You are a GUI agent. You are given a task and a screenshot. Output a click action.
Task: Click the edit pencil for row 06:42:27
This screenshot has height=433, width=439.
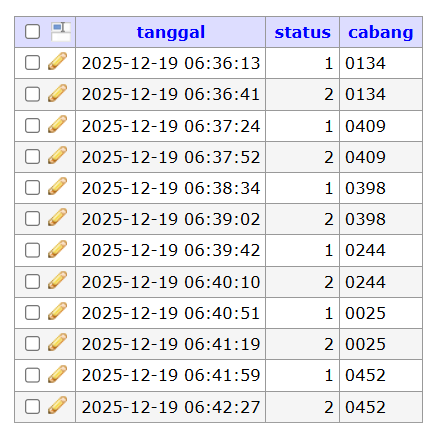click(57, 405)
